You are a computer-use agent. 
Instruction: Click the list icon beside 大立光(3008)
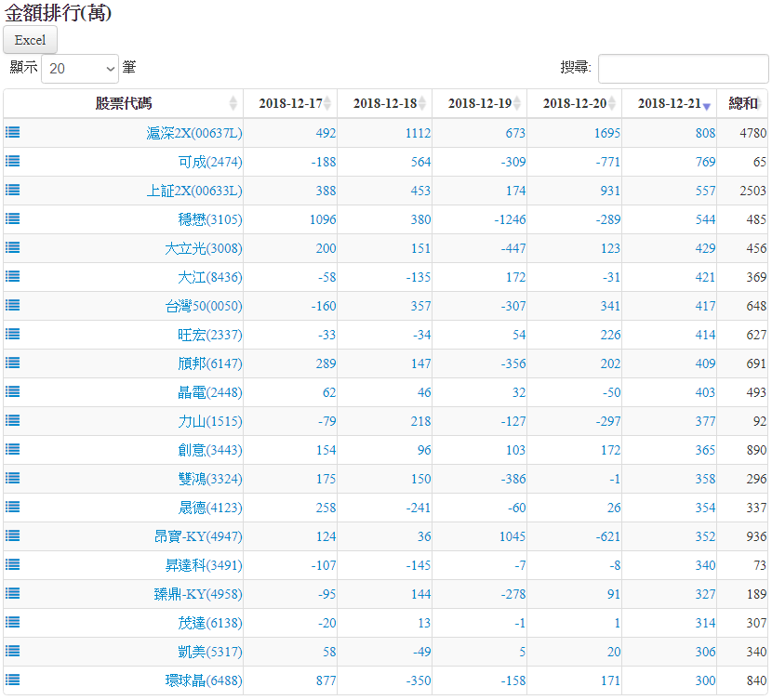13,247
